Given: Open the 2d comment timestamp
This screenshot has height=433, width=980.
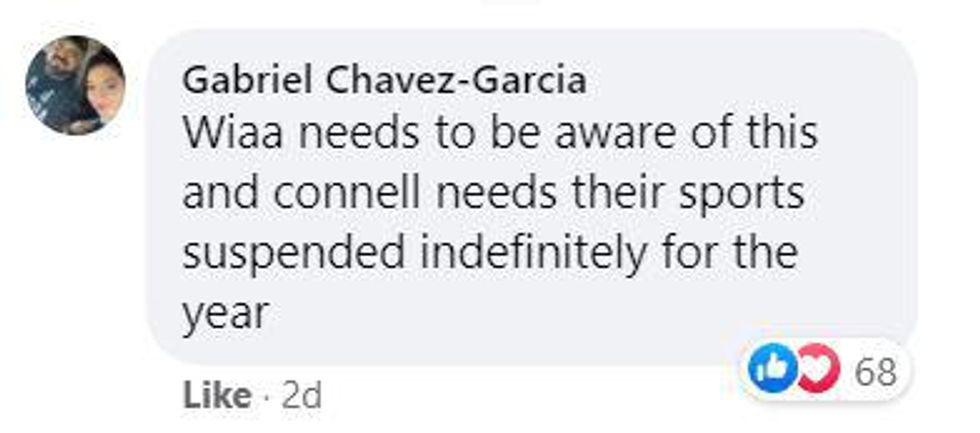Looking at the screenshot, I should [x=302, y=397].
